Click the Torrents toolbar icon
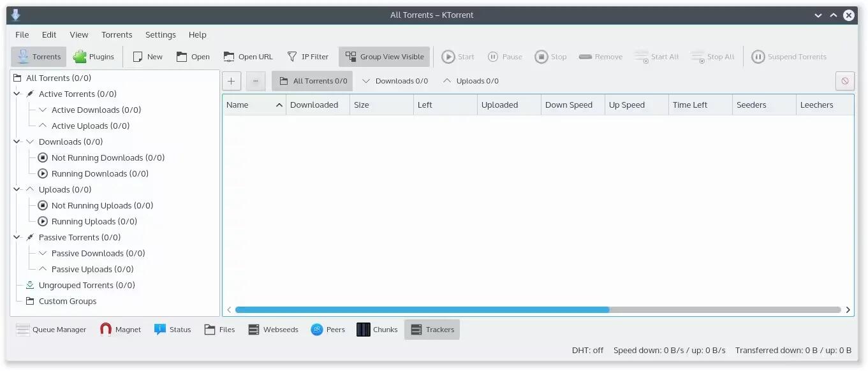This screenshot has height=371, width=868. pos(24,57)
